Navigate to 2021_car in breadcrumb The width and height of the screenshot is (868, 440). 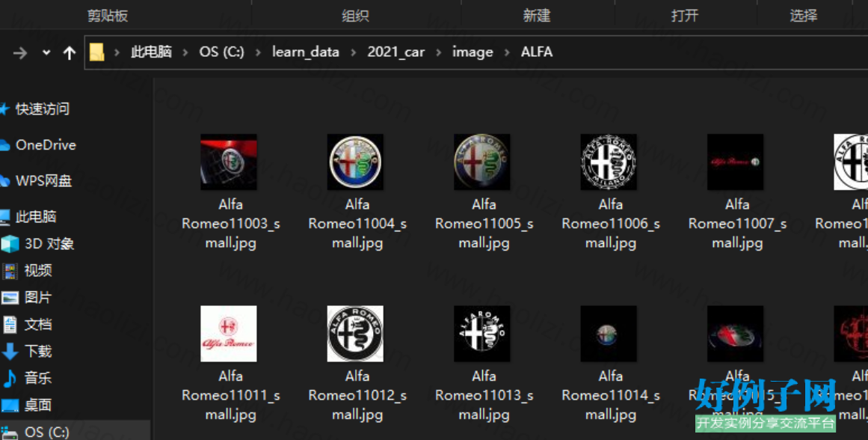(x=395, y=52)
